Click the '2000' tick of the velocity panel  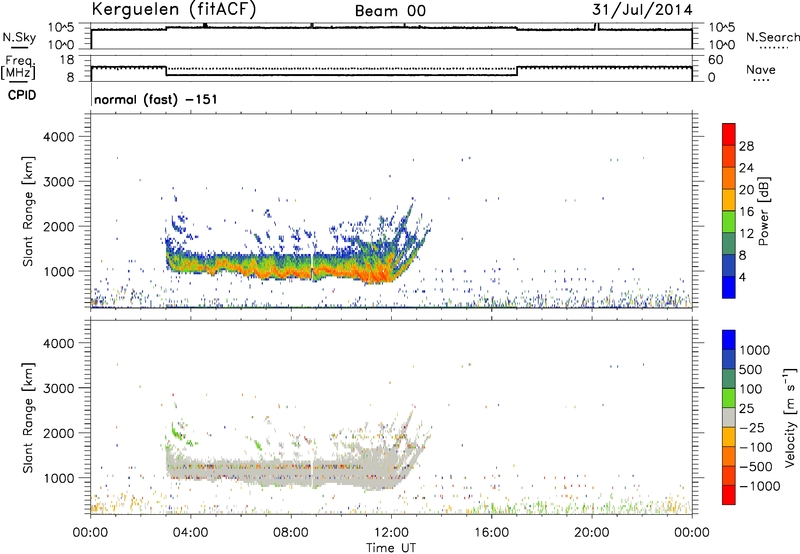(x=59, y=433)
